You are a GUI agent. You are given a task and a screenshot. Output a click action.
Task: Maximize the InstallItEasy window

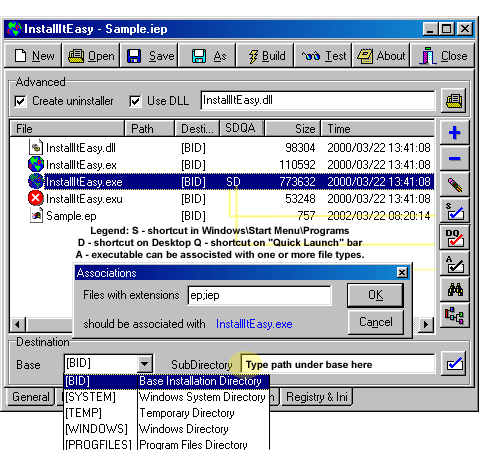[447, 29]
